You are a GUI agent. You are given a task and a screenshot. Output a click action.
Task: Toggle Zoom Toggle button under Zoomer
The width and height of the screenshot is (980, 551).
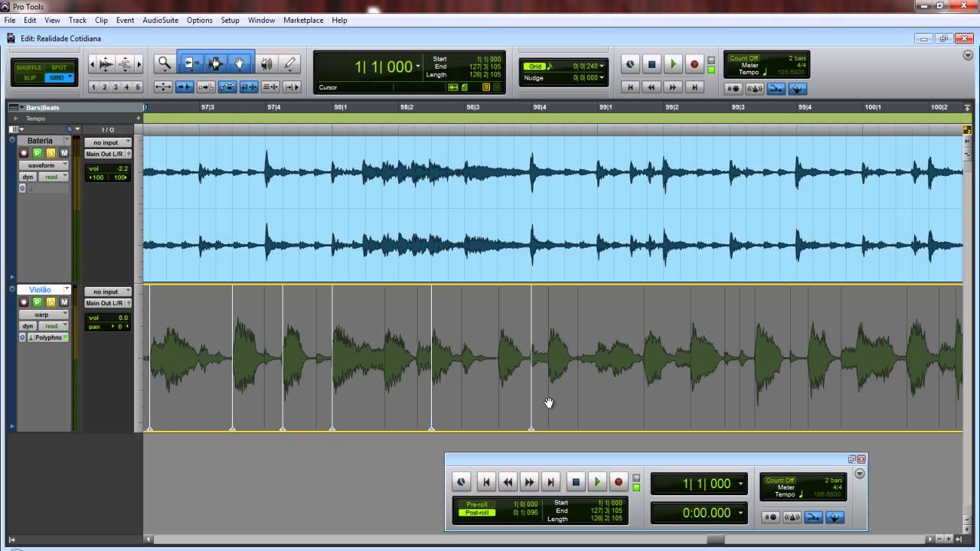(163, 86)
